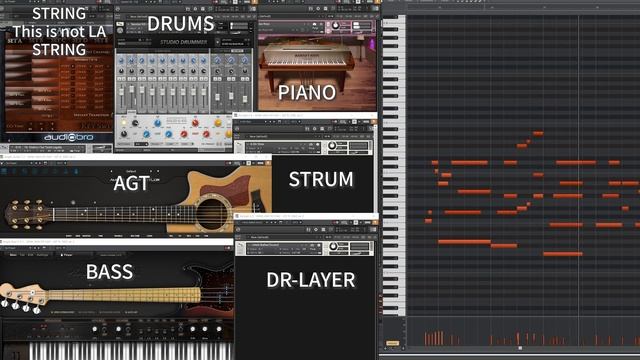Click the BASS window title bar

pos(116,242)
